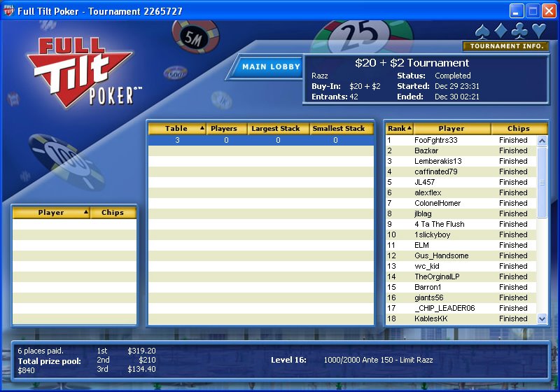Click the Total prize pool $840 text

pyautogui.click(x=49, y=365)
